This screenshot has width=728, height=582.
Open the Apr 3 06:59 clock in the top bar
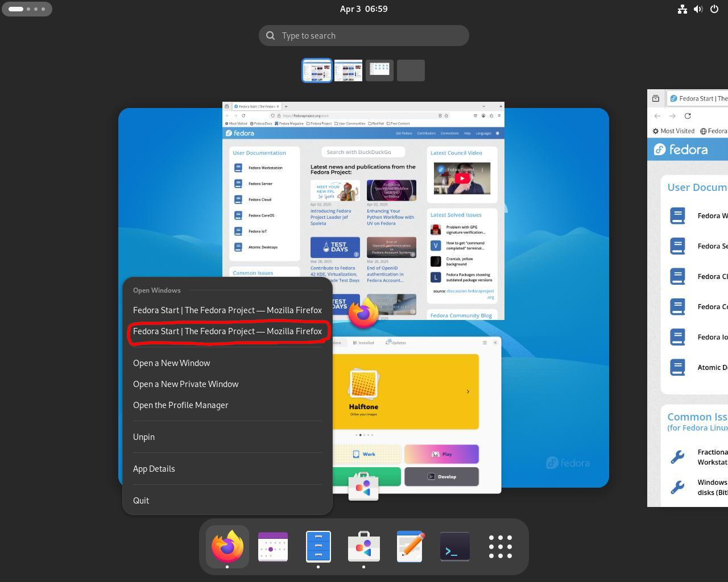(364, 9)
